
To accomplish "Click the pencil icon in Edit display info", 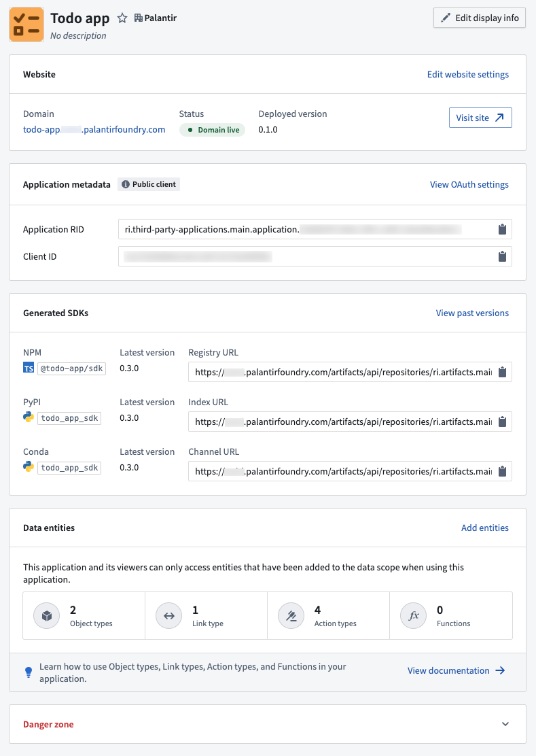I will click(x=446, y=18).
